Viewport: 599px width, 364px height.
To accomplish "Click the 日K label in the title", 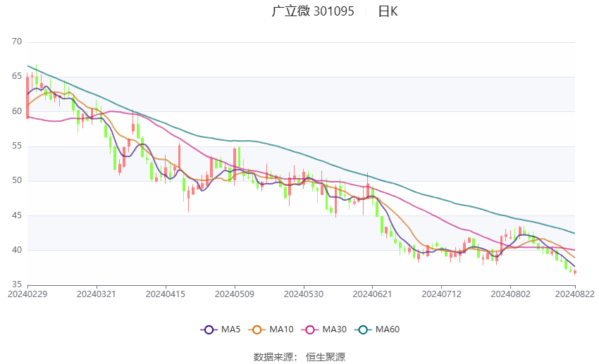I will click(388, 11).
